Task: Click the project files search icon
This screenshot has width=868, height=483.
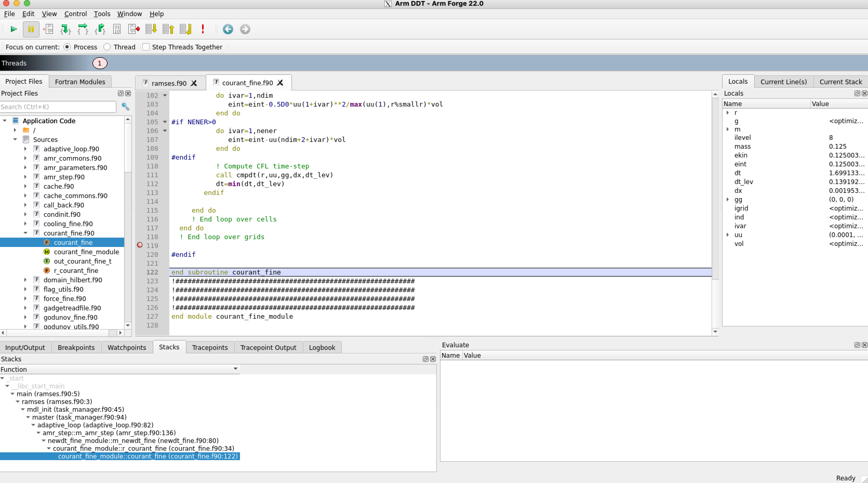Action: [125, 107]
